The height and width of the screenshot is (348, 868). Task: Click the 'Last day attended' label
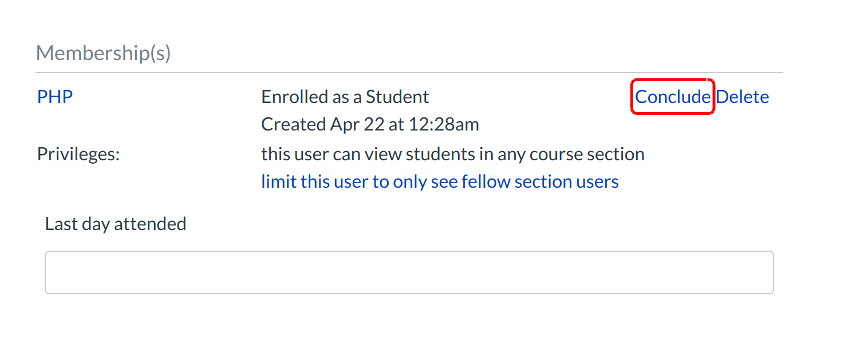tap(116, 223)
